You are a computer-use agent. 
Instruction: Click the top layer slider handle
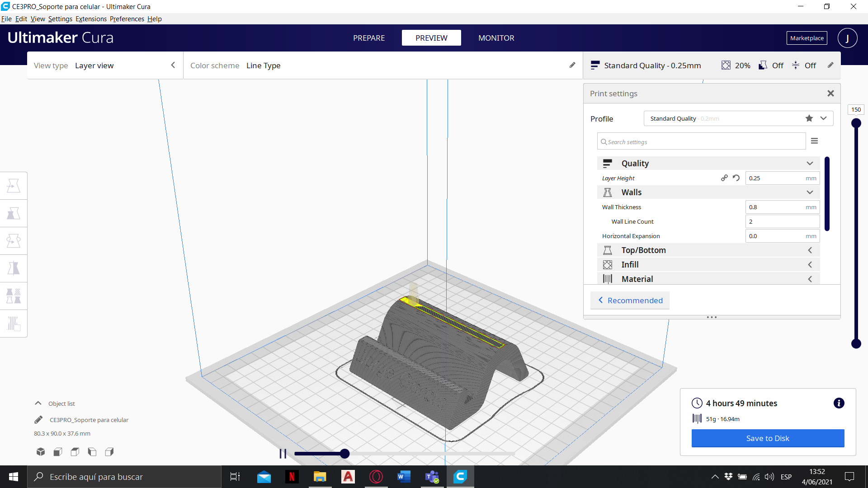(856, 123)
